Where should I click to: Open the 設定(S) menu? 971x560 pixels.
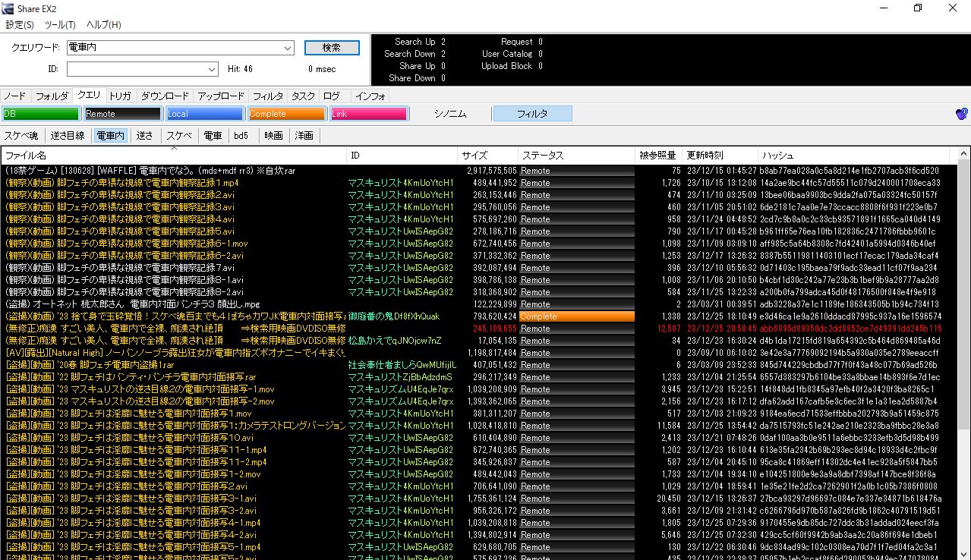tap(20, 25)
